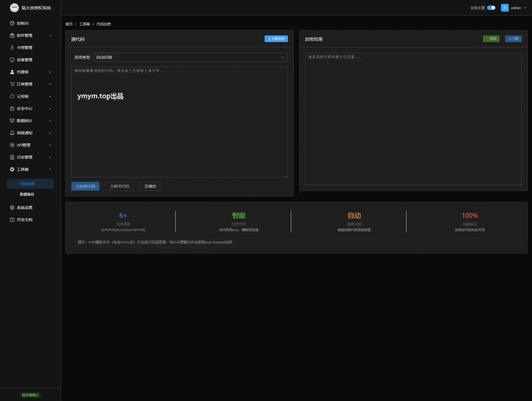Image resolution: width=532 pixels, height=401 pixels.
Task: Click the 控制台 dashboard icon
Action: pyautogui.click(x=12, y=23)
